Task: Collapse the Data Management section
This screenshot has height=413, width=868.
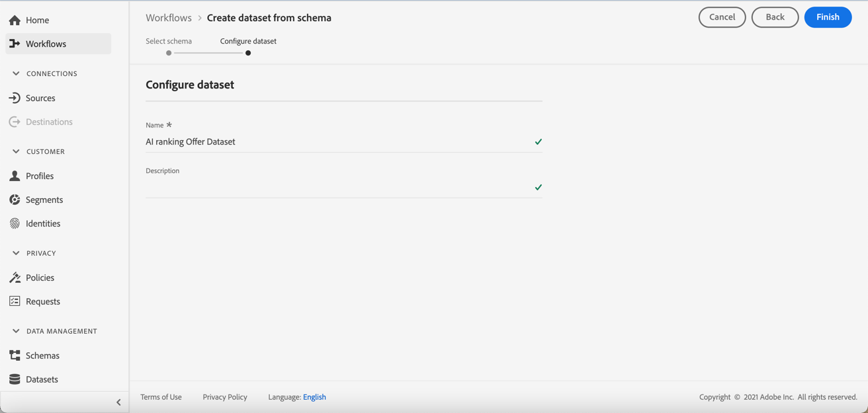Action: pos(16,332)
